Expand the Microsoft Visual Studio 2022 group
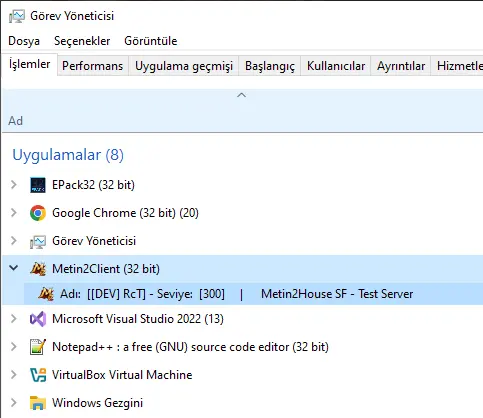 (14, 319)
